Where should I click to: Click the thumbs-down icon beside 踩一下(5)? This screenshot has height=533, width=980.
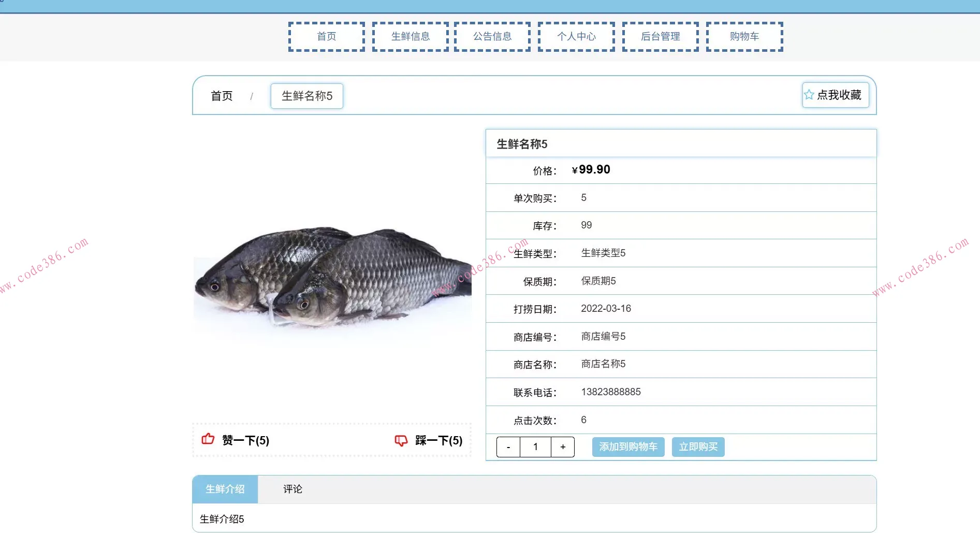pyautogui.click(x=401, y=440)
